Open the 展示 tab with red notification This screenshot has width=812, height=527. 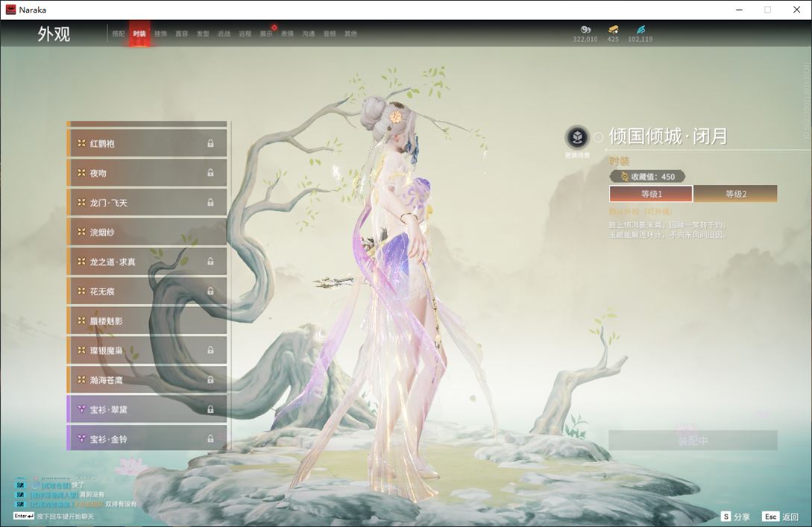coord(266,34)
